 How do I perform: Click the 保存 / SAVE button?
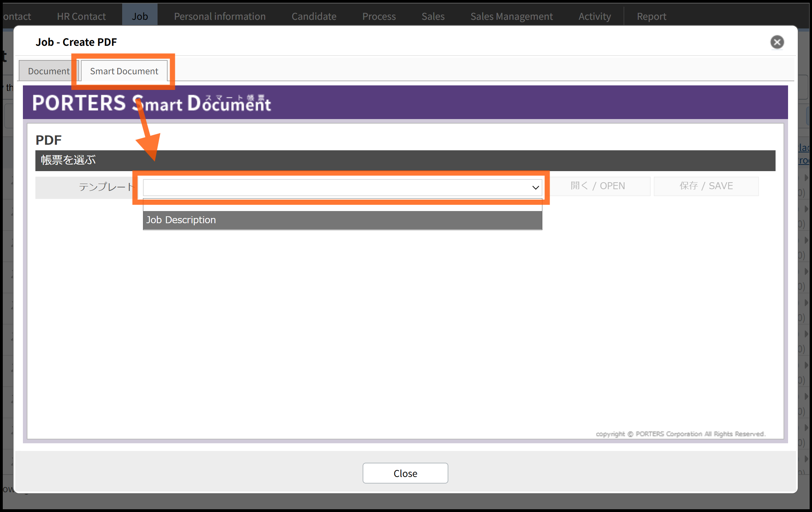click(706, 186)
